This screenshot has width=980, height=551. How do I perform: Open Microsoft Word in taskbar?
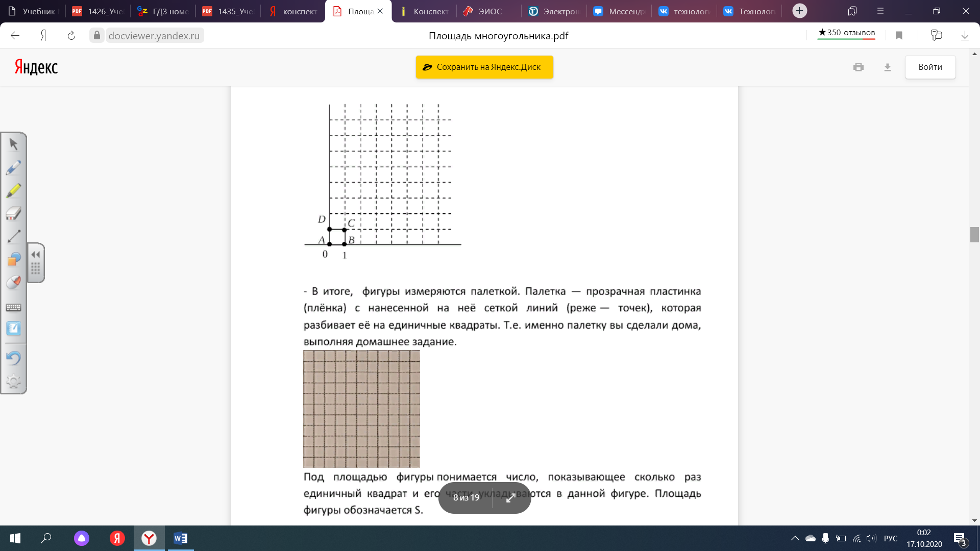coord(181,538)
